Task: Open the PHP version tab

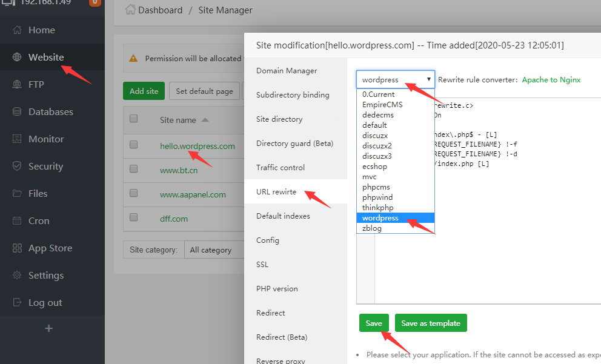Action: (x=277, y=289)
